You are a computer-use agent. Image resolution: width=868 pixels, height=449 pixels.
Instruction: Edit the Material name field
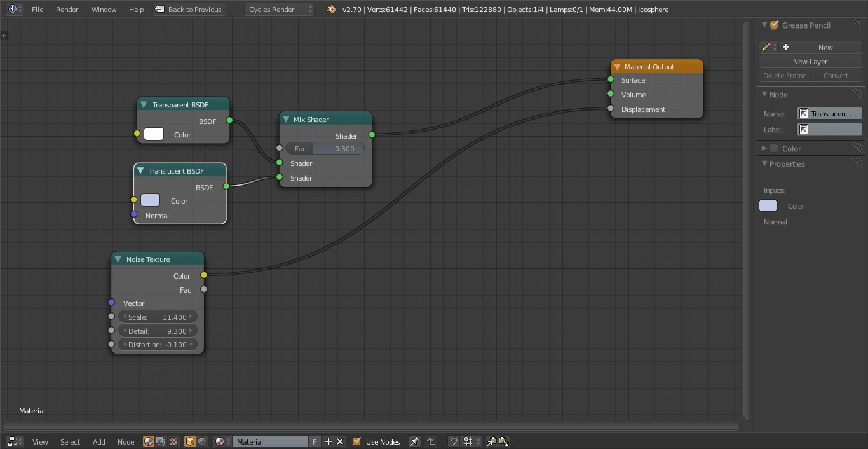271,441
